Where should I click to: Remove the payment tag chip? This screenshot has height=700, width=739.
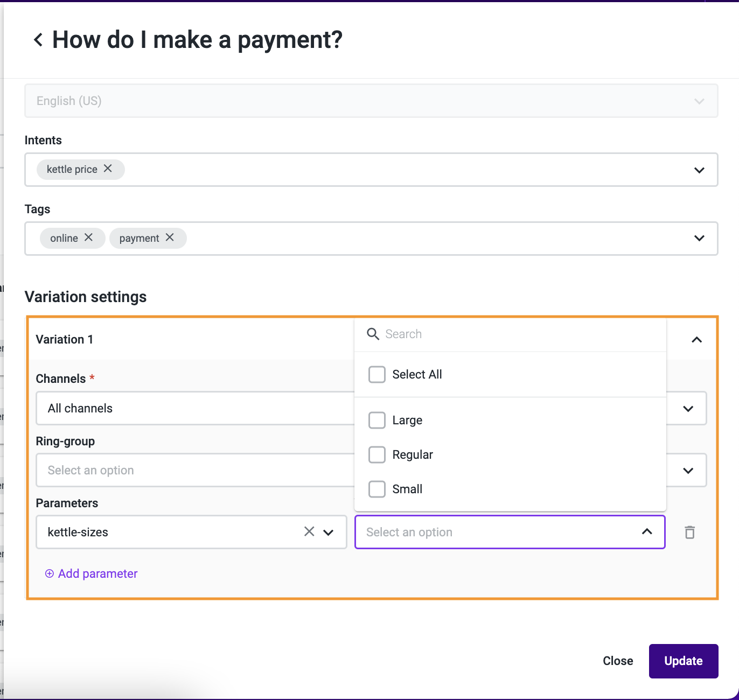point(170,237)
